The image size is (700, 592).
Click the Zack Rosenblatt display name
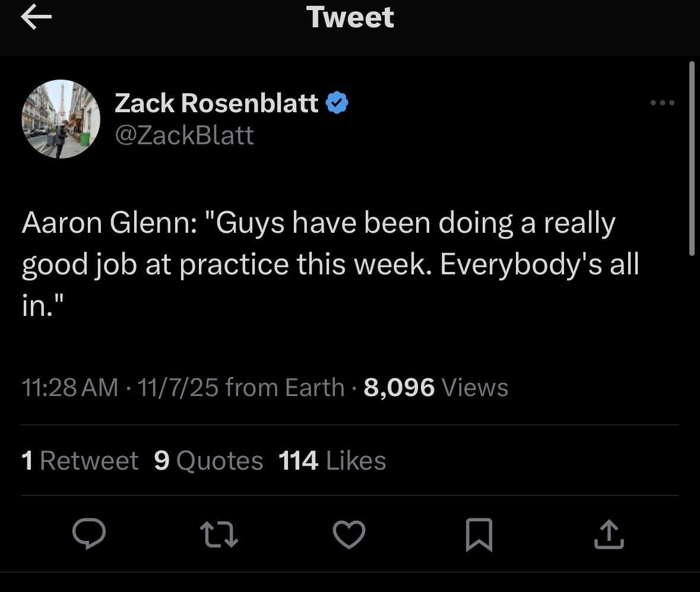[217, 103]
